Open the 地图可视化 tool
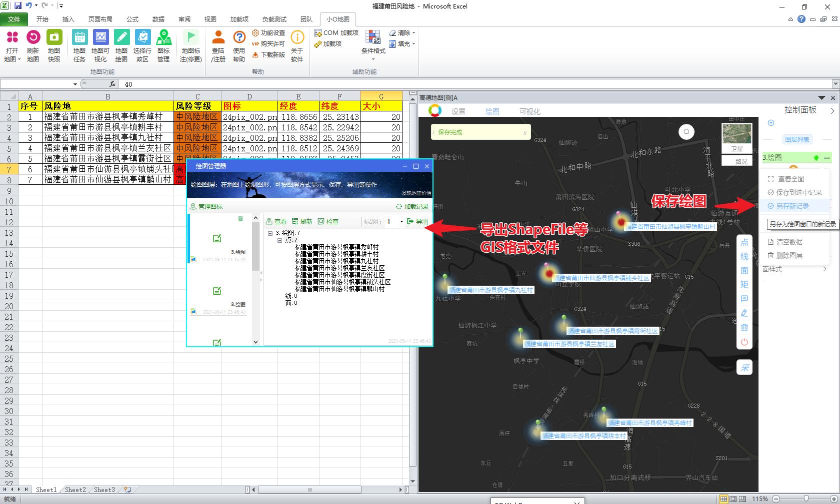The height and width of the screenshot is (504, 840). [100, 45]
